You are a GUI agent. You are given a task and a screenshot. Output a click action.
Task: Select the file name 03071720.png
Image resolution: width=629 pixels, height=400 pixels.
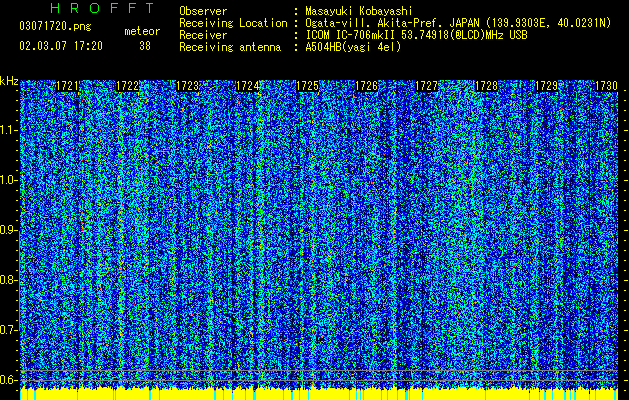(55, 26)
